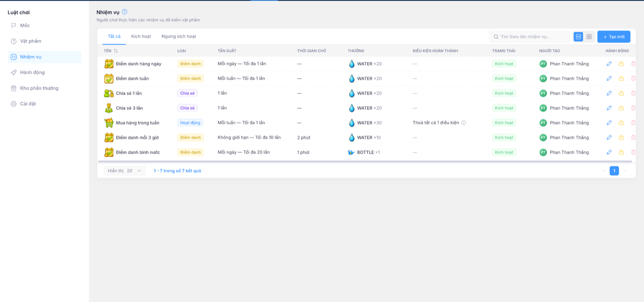
Task: Edit the Chia sẻ 1 lần task
Action: [x=609, y=93]
